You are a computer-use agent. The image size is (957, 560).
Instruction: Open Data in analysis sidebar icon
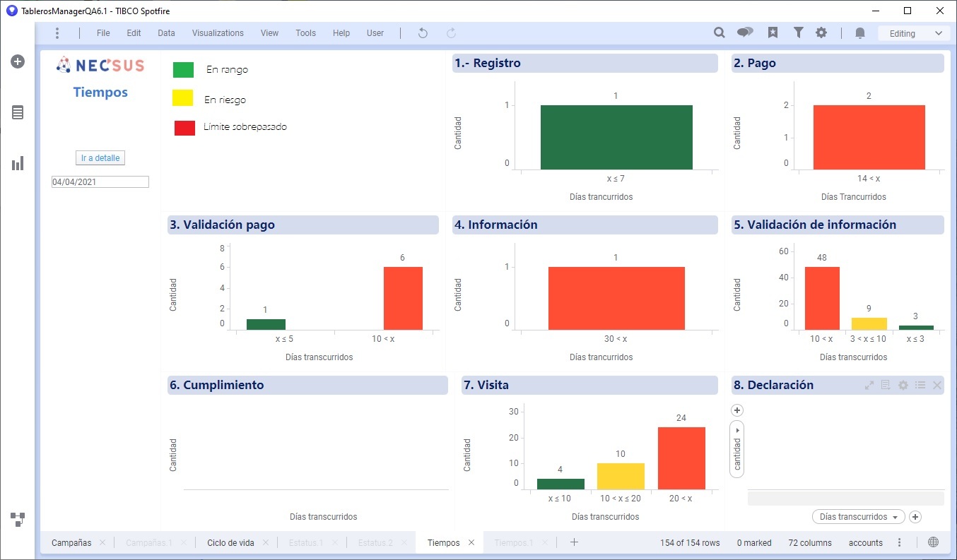click(18, 112)
